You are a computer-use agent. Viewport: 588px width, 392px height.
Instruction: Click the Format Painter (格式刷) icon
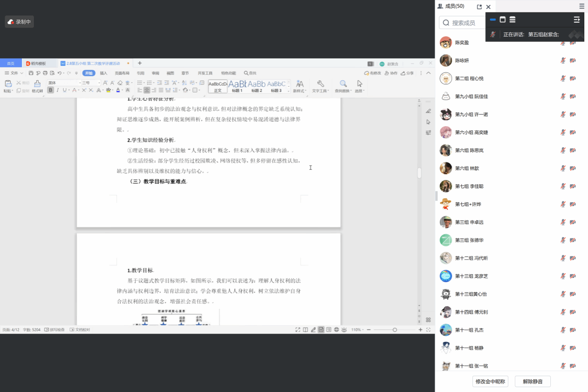[37, 84]
